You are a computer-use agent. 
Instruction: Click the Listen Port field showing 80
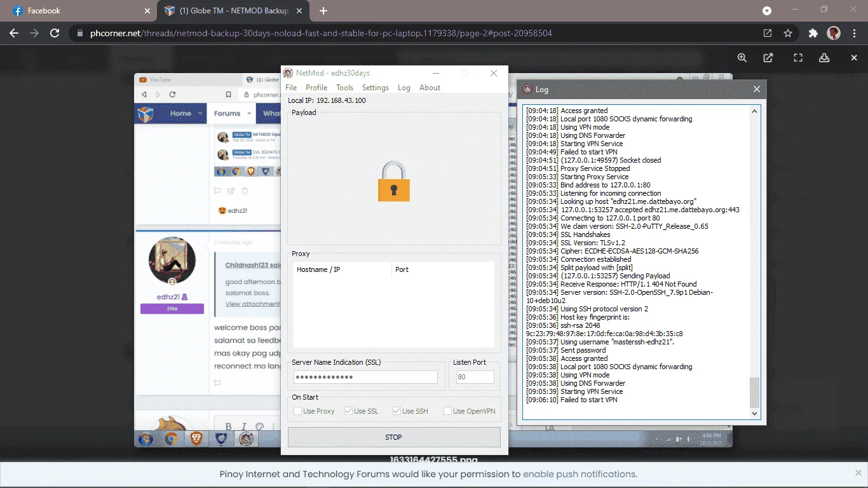(x=475, y=377)
